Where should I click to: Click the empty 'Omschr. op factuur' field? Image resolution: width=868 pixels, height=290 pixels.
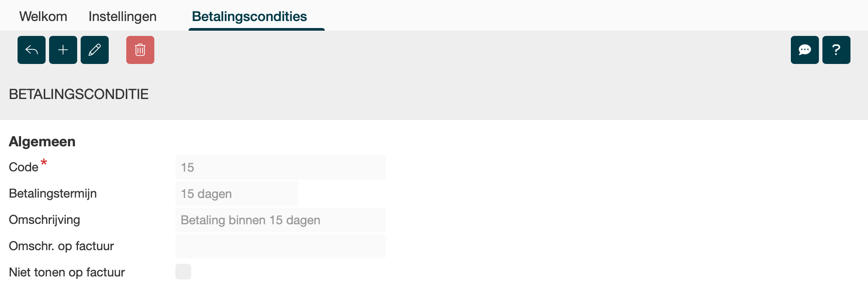[x=281, y=246]
